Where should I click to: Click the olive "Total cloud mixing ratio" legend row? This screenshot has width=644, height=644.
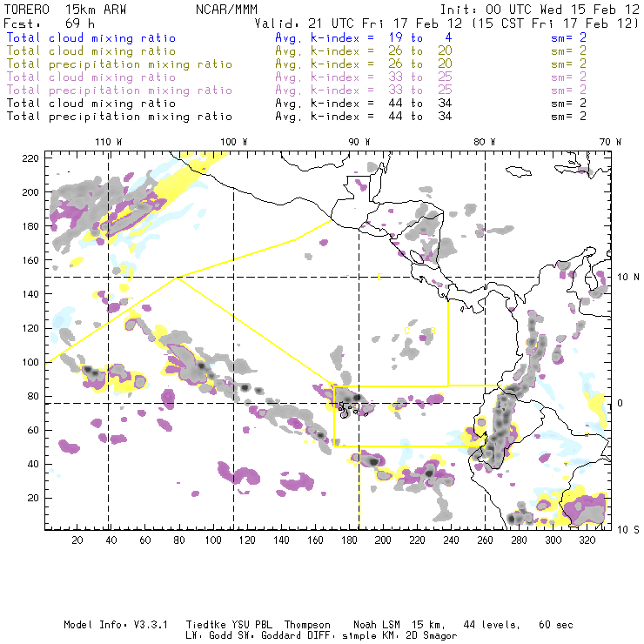click(x=91, y=51)
